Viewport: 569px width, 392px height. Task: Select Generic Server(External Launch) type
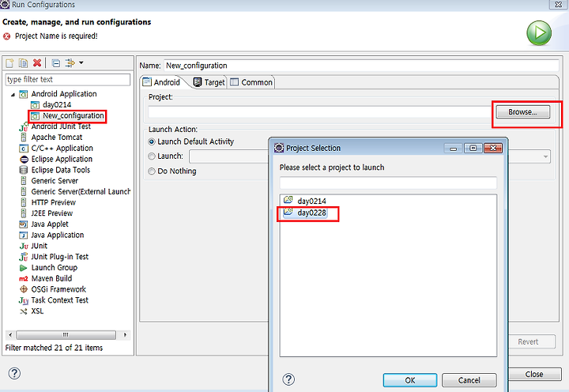coord(81,192)
